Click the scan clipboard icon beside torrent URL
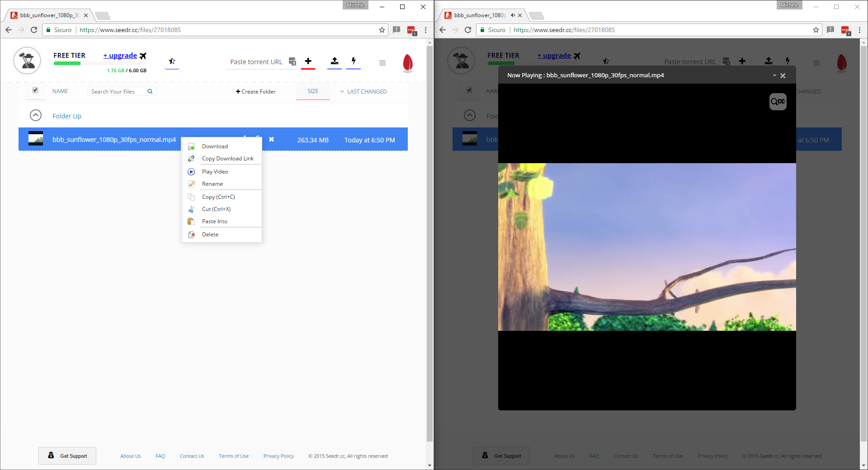 click(292, 61)
